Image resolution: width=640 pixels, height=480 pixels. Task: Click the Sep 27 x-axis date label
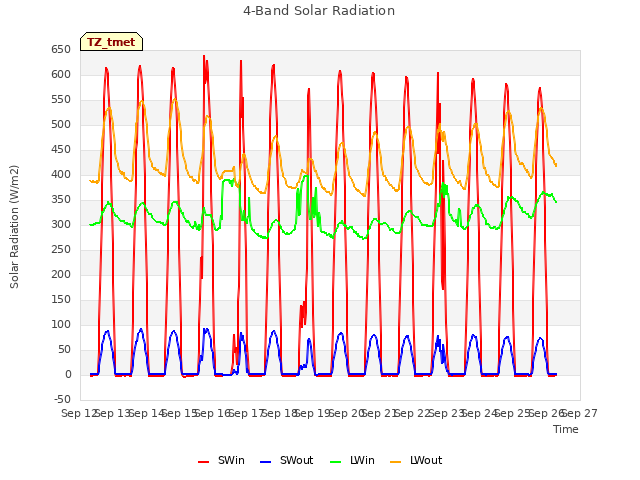[x=580, y=413]
